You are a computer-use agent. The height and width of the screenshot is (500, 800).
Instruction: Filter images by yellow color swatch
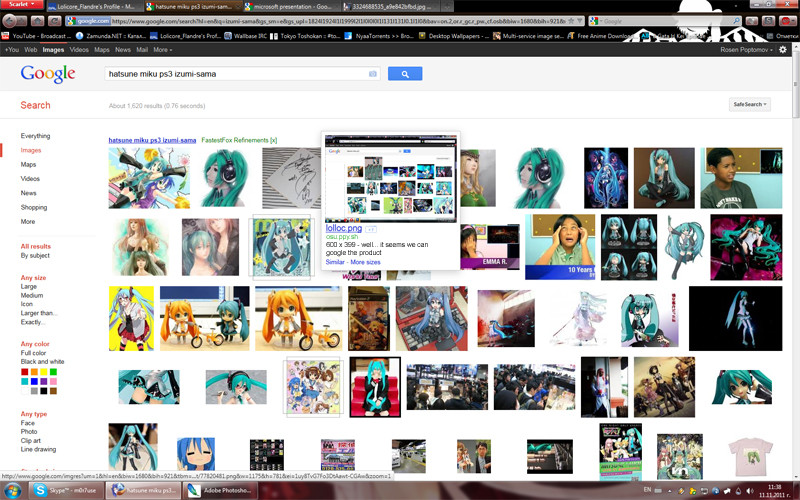tap(44, 372)
